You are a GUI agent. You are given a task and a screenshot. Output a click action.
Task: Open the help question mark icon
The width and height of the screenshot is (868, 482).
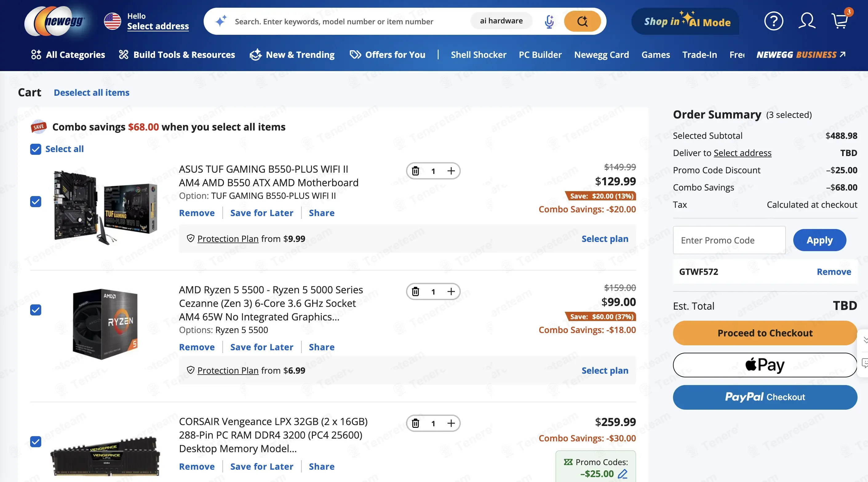[x=773, y=21]
